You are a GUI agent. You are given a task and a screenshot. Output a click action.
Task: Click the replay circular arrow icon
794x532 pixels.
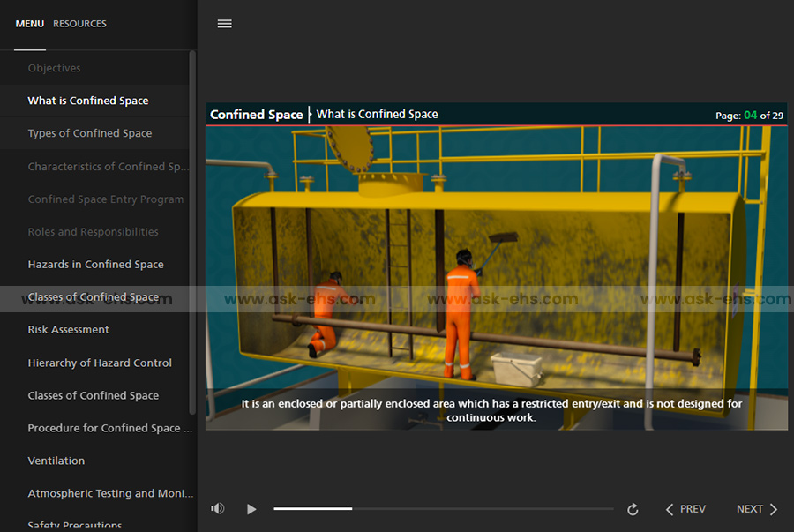pos(633,509)
